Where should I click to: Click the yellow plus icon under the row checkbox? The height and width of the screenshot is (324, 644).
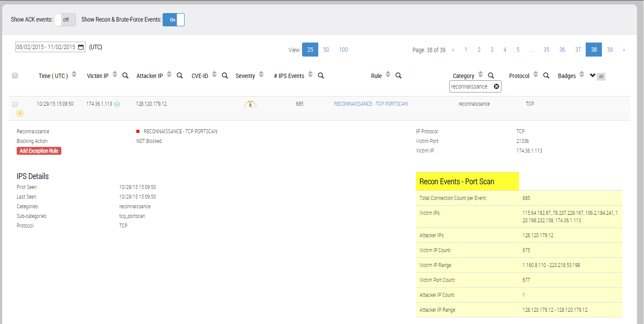20,113
